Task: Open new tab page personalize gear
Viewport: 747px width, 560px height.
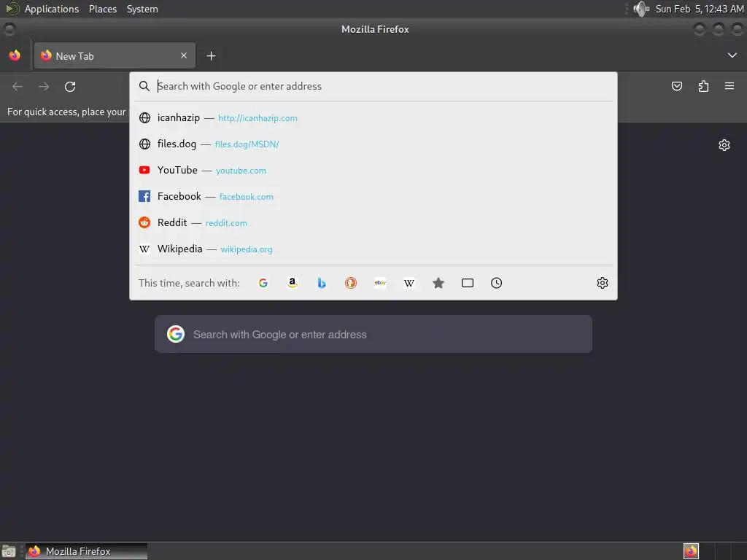Action: click(x=724, y=145)
